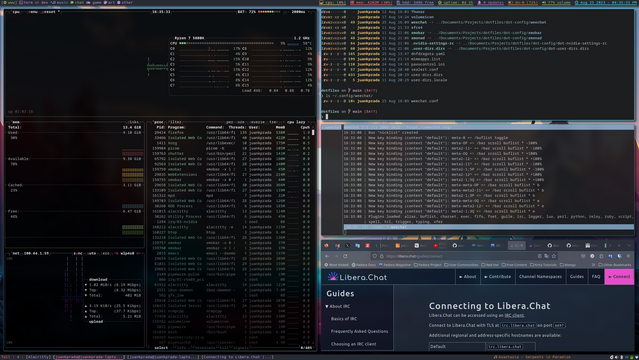Open the Frequently Asked Questions guide link
The height and width of the screenshot is (360, 639).
(x=359, y=331)
